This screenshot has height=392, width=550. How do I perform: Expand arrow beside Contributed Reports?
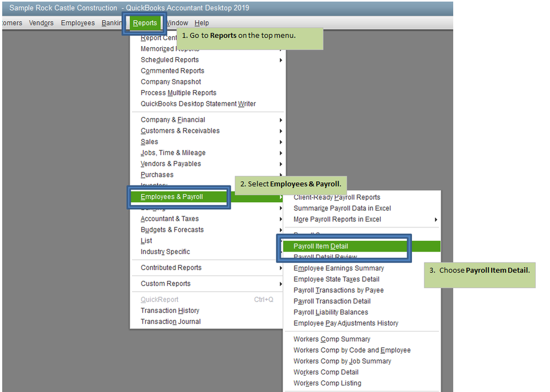(x=281, y=268)
